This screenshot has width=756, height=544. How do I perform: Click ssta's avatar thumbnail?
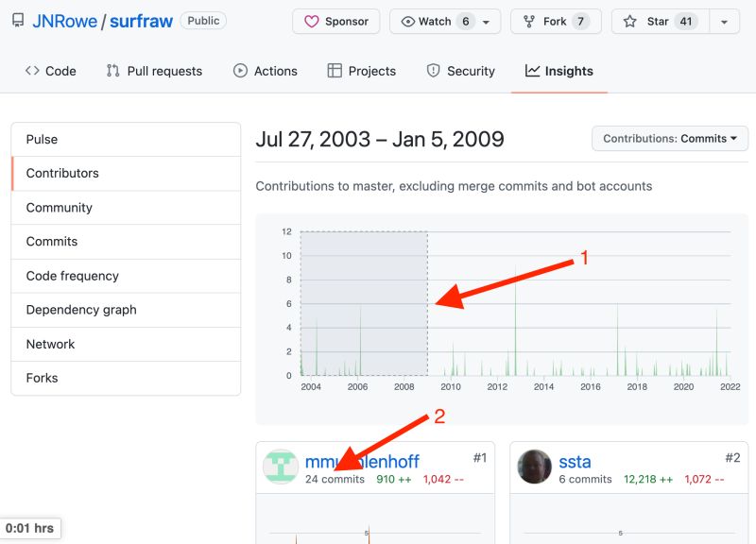pos(534,467)
